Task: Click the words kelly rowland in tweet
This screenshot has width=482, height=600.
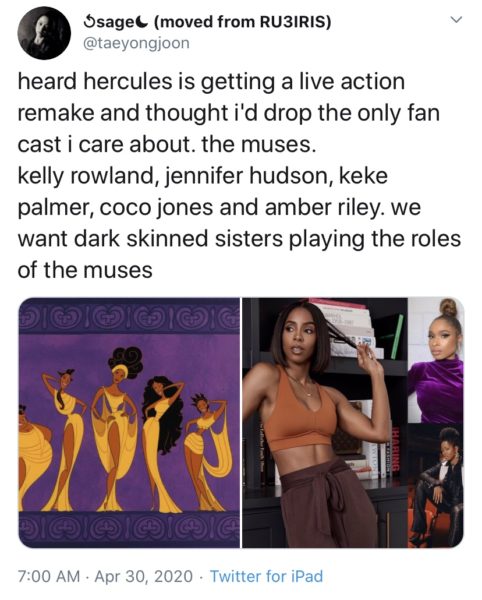Action: point(85,176)
